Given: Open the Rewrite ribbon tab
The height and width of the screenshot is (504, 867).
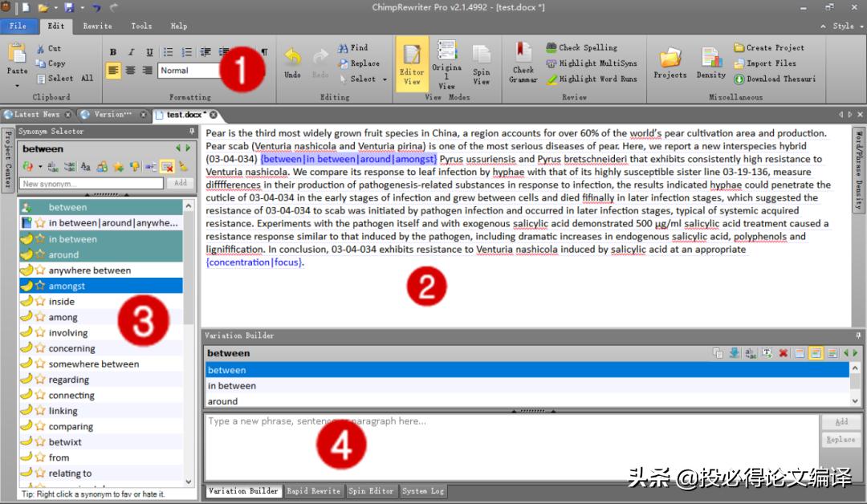Looking at the screenshot, I should pyautogui.click(x=97, y=26).
